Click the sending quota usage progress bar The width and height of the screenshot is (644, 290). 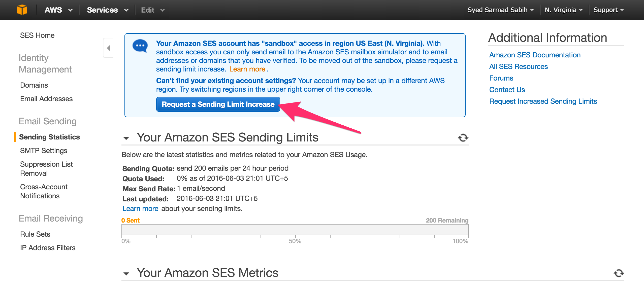pos(295,230)
